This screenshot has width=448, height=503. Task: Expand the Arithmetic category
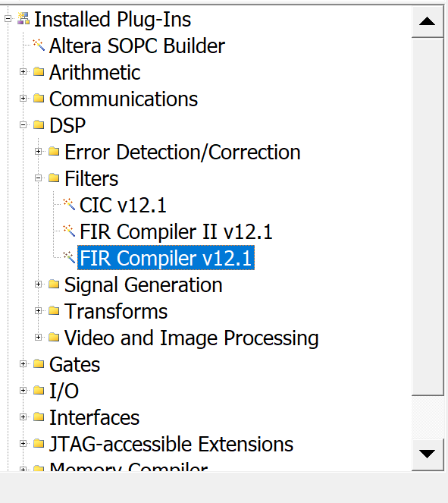23,71
